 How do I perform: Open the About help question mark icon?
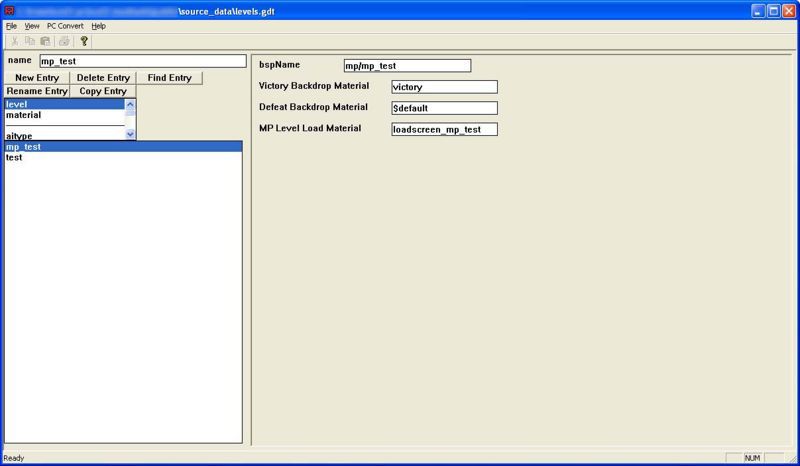click(84, 41)
